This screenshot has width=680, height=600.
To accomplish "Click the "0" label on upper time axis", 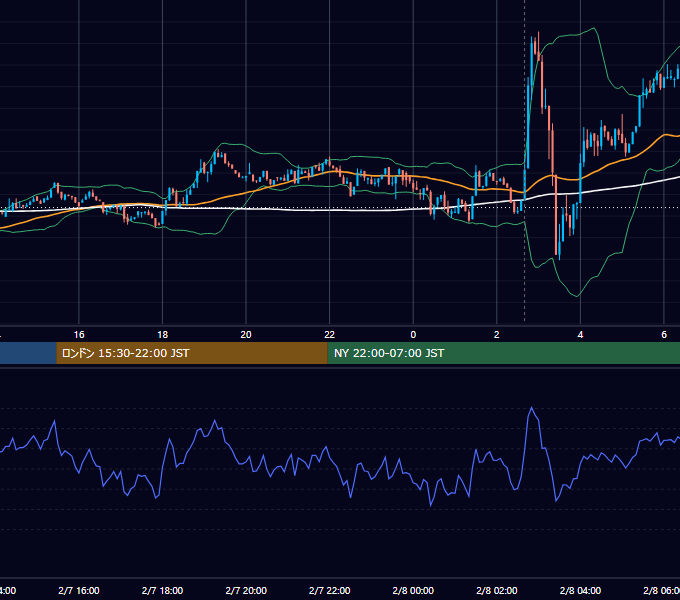I will [x=413, y=335].
